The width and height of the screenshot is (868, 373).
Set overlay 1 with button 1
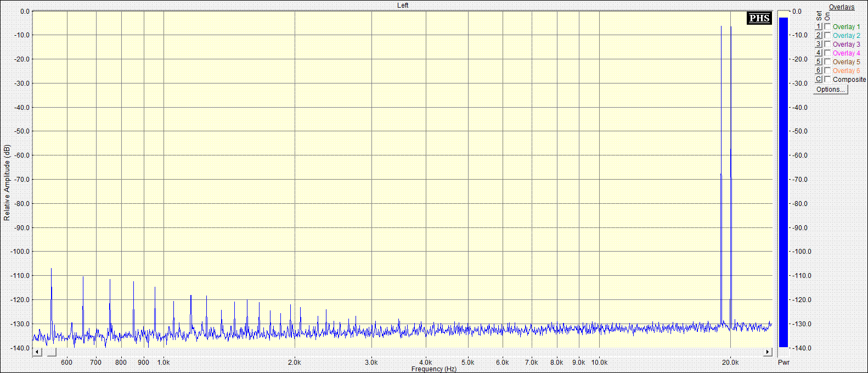pyautogui.click(x=818, y=26)
